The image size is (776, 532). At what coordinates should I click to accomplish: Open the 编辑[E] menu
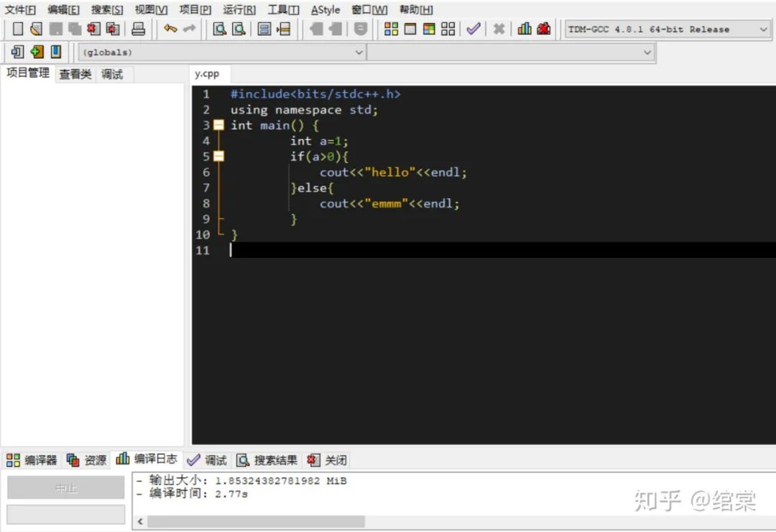pyautogui.click(x=63, y=9)
